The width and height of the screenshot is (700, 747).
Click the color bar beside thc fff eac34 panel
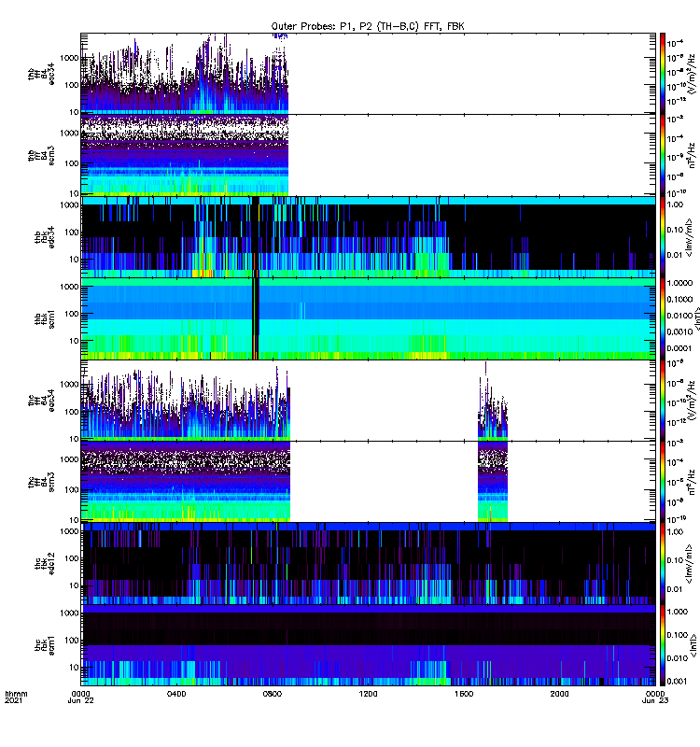pos(662,401)
